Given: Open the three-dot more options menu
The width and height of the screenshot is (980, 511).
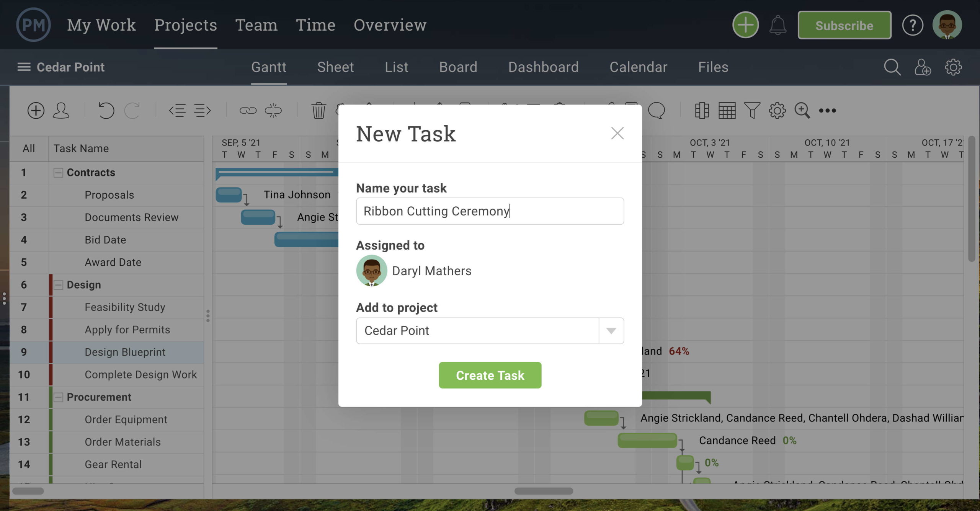Looking at the screenshot, I should (x=827, y=111).
